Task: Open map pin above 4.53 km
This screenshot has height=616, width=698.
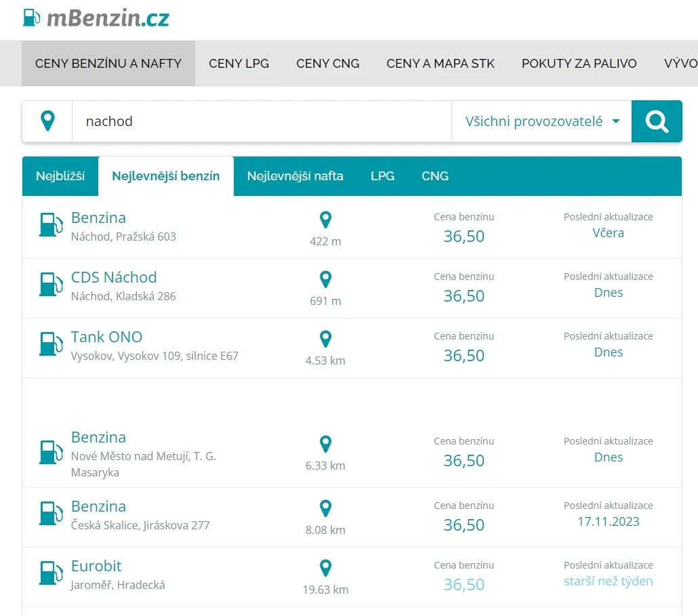Action: coord(325,339)
